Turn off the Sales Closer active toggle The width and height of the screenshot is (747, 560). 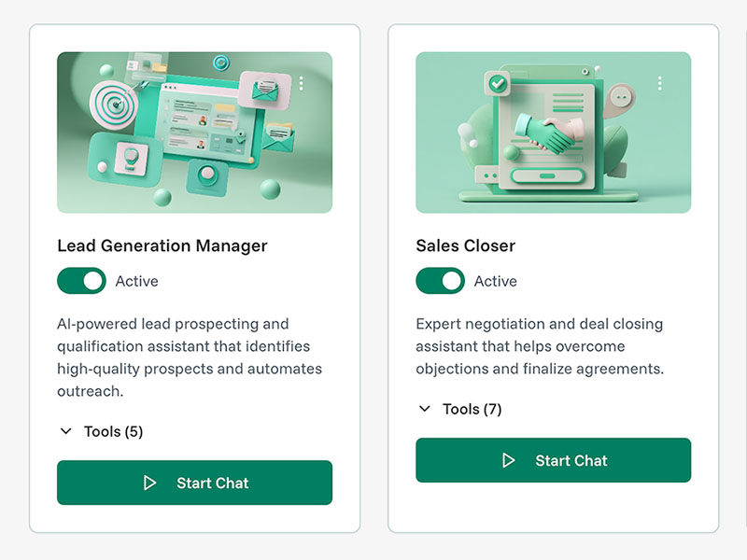tap(440, 281)
